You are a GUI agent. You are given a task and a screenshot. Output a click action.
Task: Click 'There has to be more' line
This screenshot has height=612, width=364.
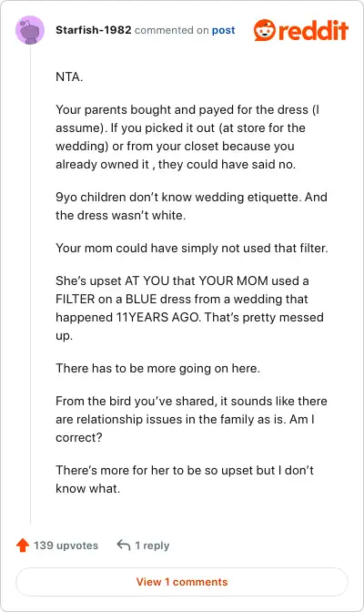pos(157,368)
